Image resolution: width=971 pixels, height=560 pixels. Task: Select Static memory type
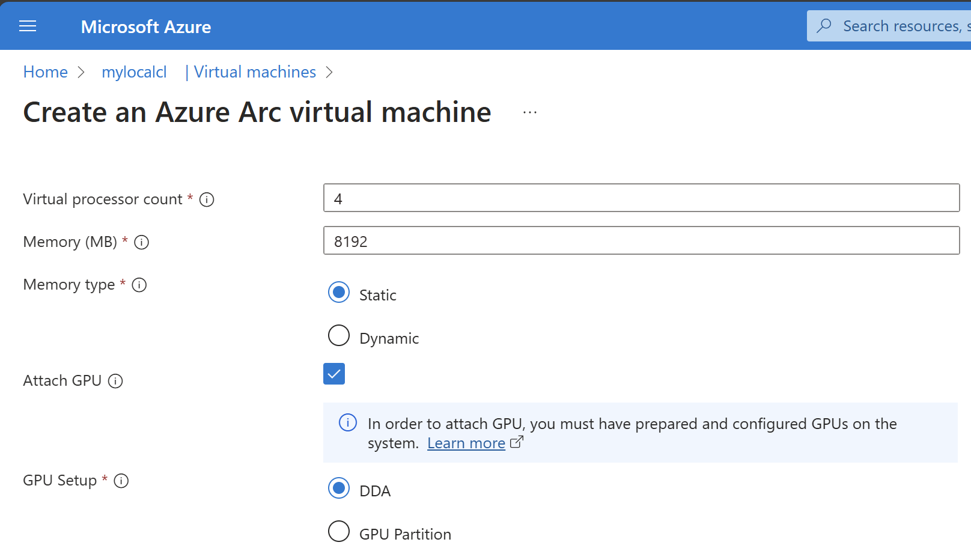339,293
